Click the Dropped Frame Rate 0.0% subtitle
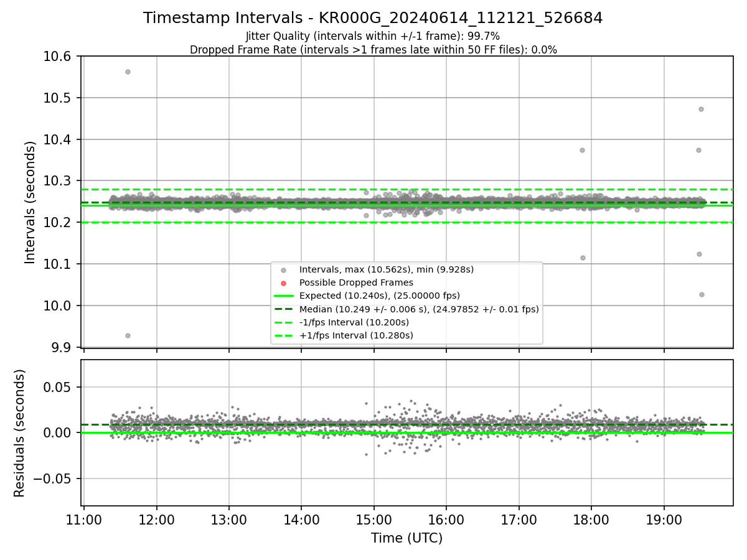Image resolution: width=747 pixels, height=560 pixels. tap(373, 50)
